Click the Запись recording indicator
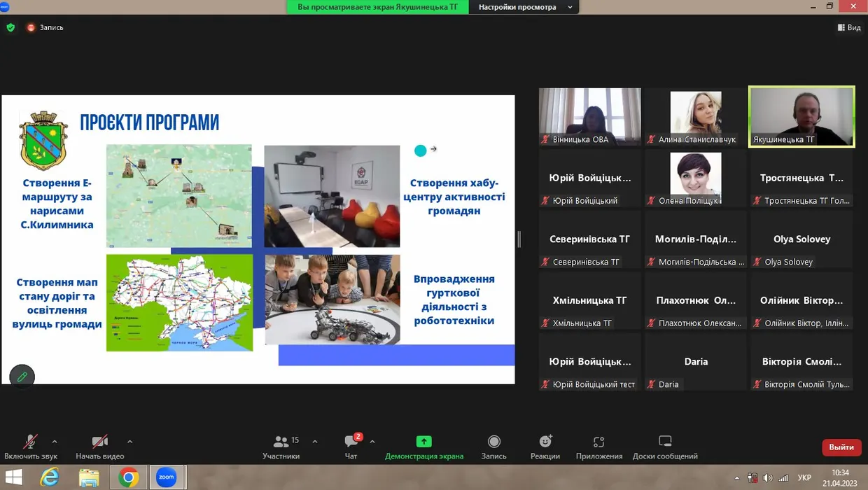The image size is (868, 490). [x=45, y=27]
